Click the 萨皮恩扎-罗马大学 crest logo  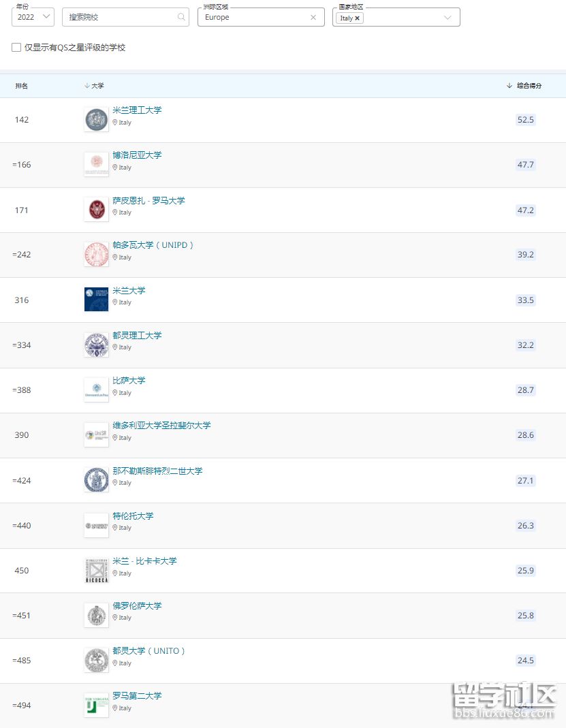click(x=96, y=210)
